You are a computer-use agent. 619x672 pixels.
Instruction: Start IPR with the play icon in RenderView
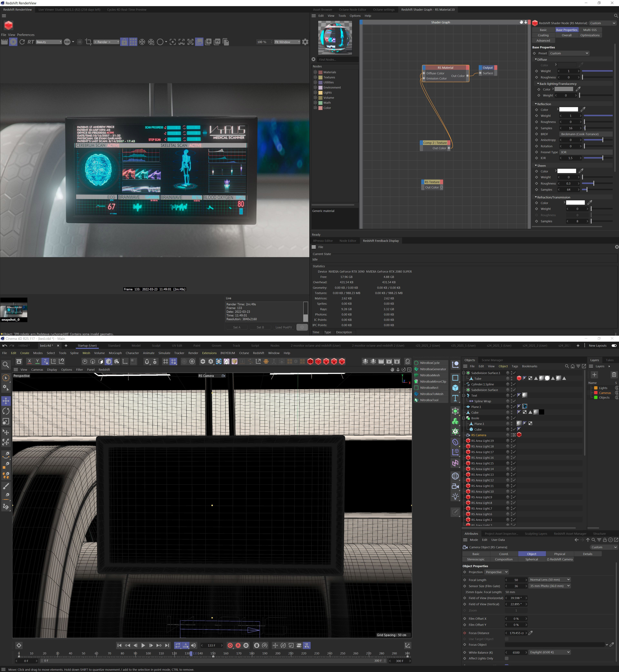(13, 42)
